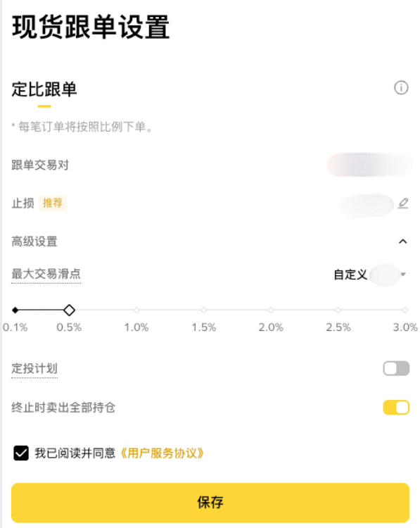Screen dimensions: 420x528
Task: Open the 《用户服务协议》 link
Action: [x=162, y=453]
